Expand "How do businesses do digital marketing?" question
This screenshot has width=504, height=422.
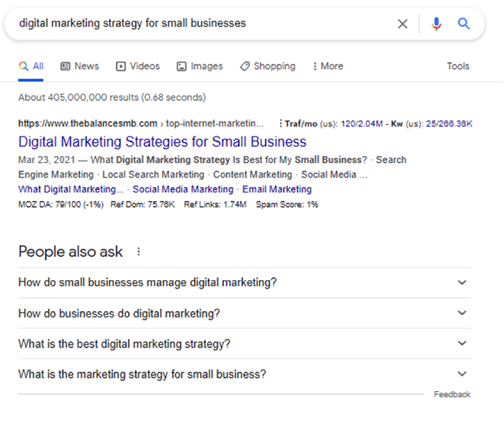click(x=244, y=313)
